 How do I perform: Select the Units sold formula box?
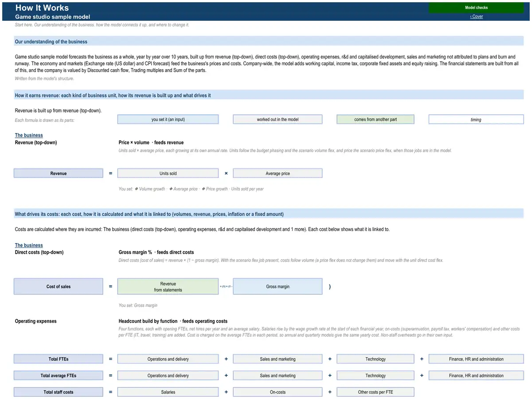click(168, 173)
